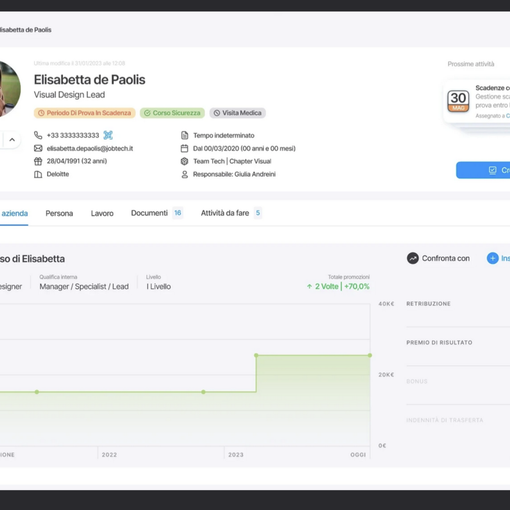Click the Visual Design Lead job title
Viewport: 510px width, 510px height.
click(69, 95)
